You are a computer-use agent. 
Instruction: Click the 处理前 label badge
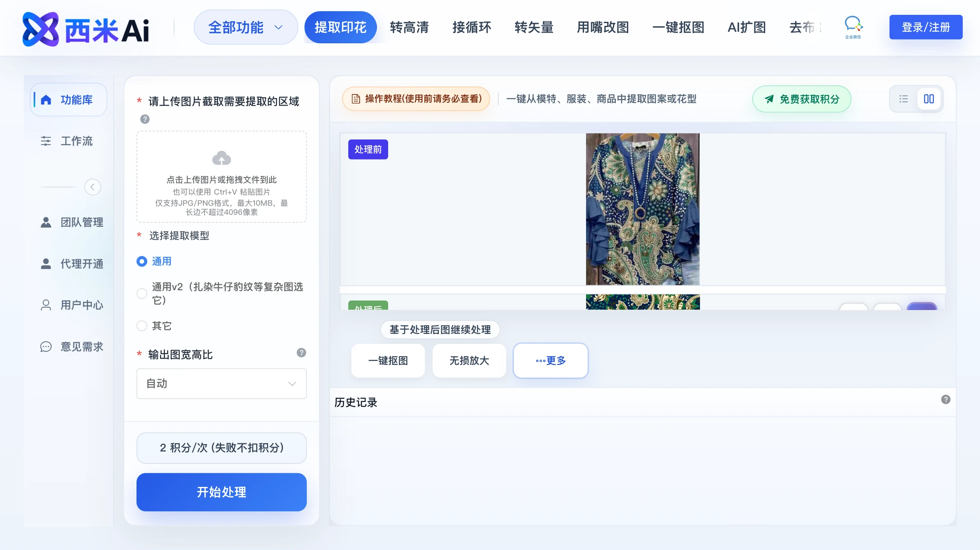[368, 149]
